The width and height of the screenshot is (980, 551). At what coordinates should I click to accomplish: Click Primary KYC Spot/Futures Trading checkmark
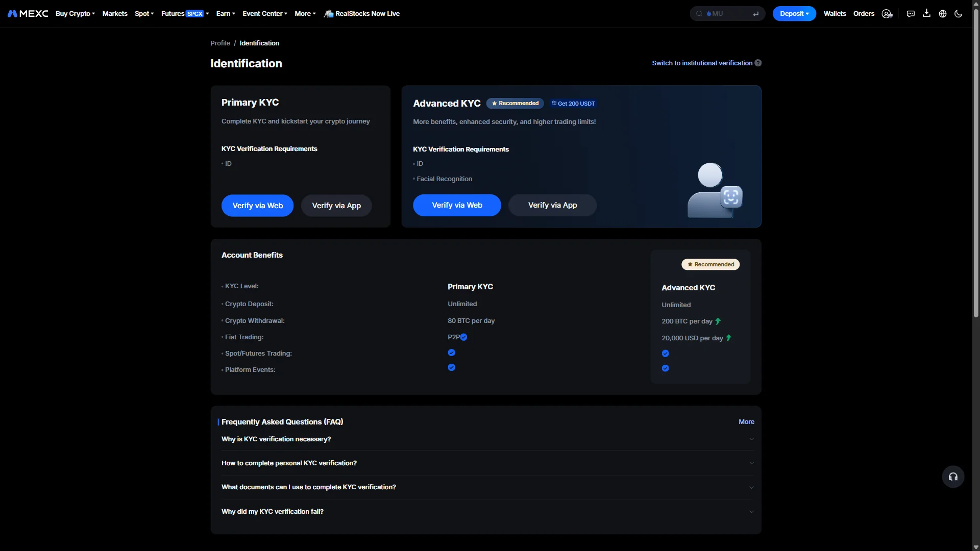tap(452, 353)
